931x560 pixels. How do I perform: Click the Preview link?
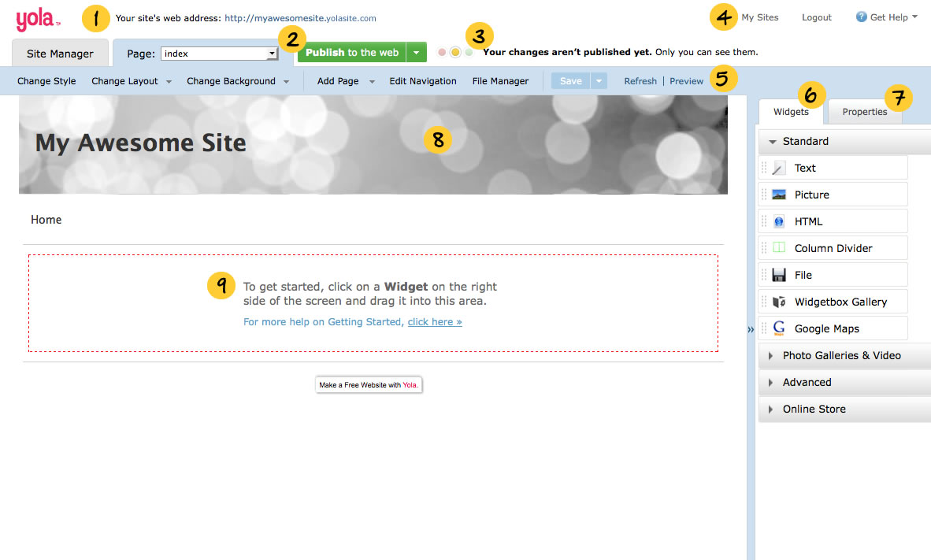click(686, 81)
